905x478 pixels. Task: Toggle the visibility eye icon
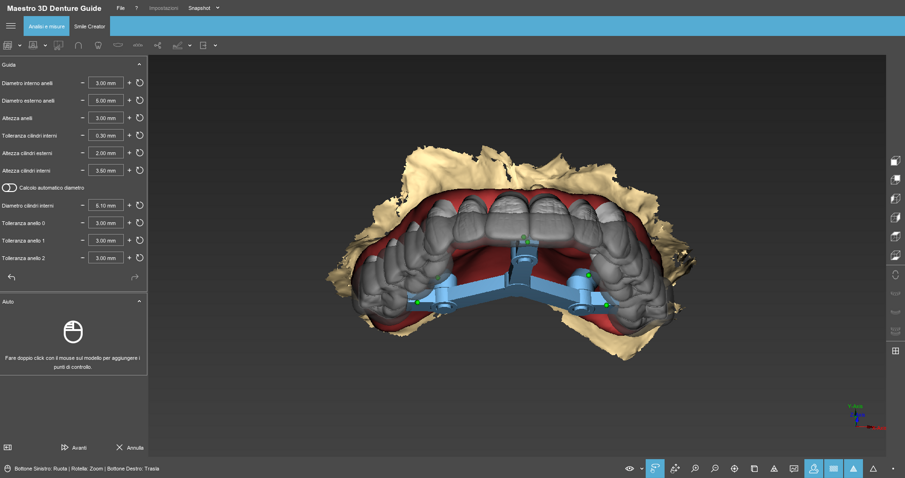tap(629, 468)
